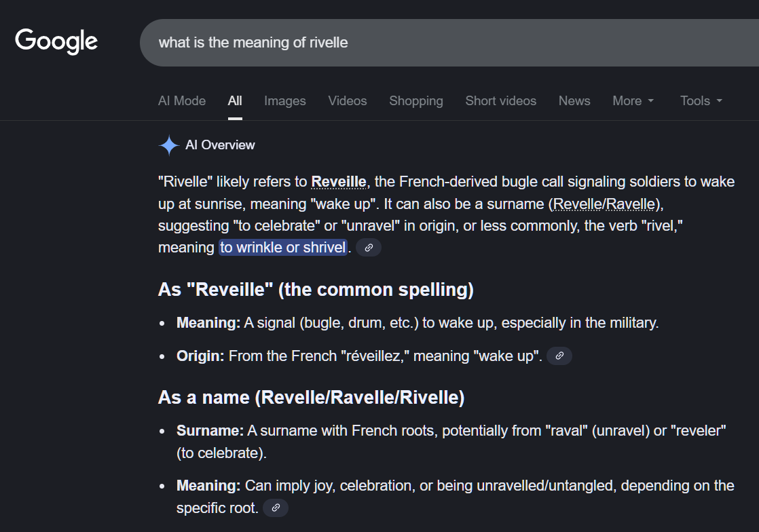Switch to Shopping results

[415, 100]
